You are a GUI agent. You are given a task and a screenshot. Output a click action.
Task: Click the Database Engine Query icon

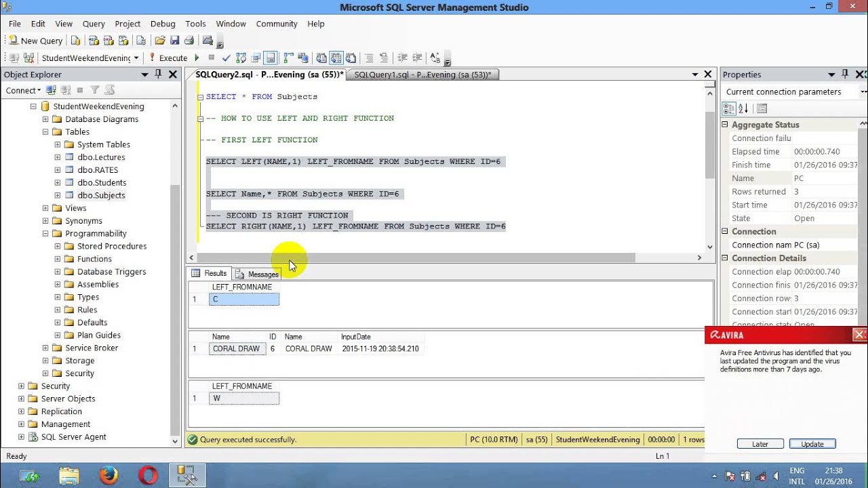pyautogui.click(x=75, y=41)
